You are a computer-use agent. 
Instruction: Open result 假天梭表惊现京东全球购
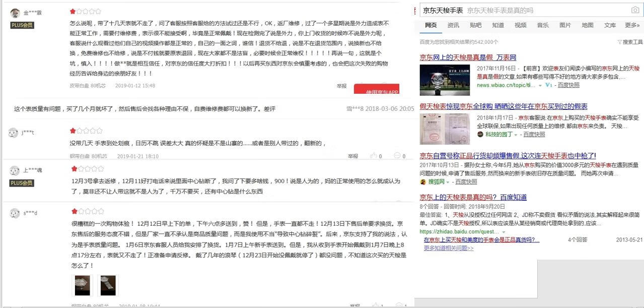click(x=504, y=106)
